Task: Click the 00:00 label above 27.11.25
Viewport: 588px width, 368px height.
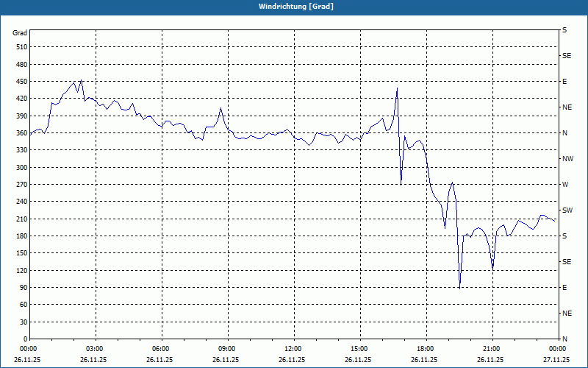Action: click(x=558, y=349)
